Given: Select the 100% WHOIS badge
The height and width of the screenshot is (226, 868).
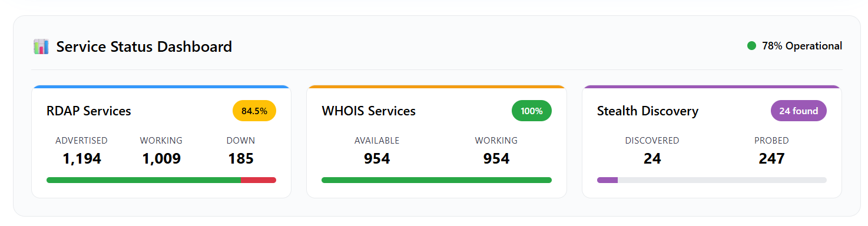Looking at the screenshot, I should [532, 111].
